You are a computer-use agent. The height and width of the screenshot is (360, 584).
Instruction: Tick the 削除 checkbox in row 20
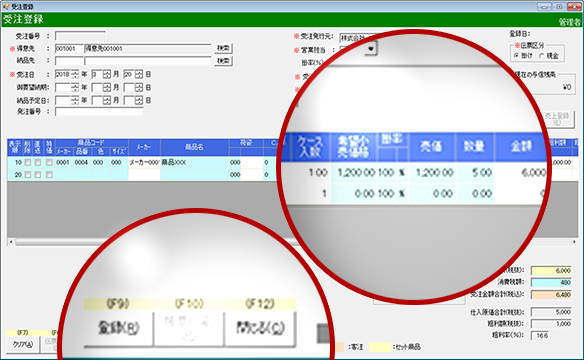[x=28, y=175]
